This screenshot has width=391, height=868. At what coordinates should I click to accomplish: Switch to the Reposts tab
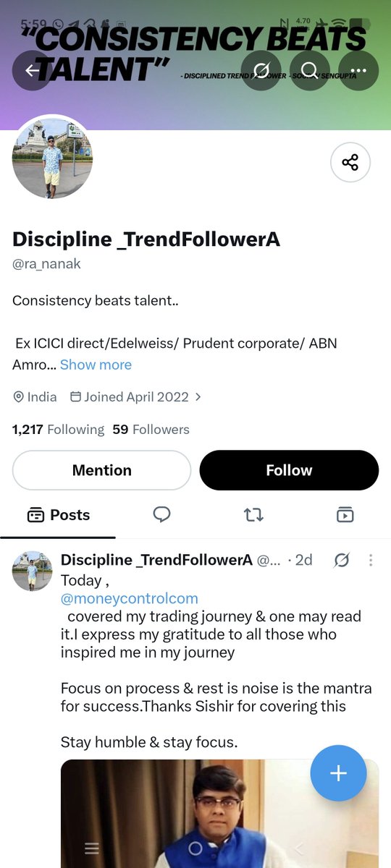pyautogui.click(x=253, y=515)
